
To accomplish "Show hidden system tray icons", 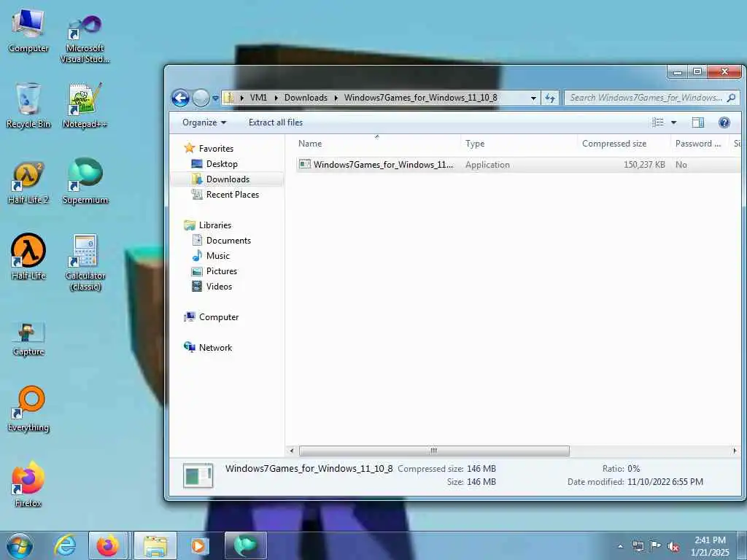I will [620, 546].
